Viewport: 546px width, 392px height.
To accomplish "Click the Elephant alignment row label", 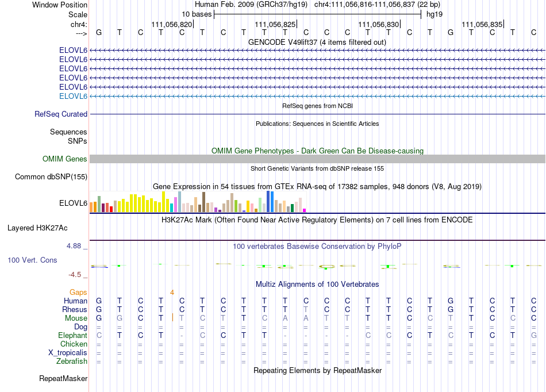I will tap(72, 335).
